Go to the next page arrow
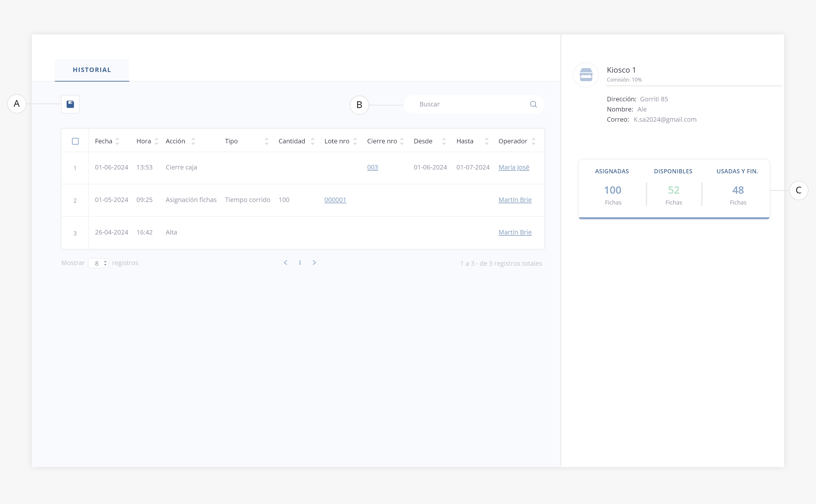 pyautogui.click(x=314, y=263)
